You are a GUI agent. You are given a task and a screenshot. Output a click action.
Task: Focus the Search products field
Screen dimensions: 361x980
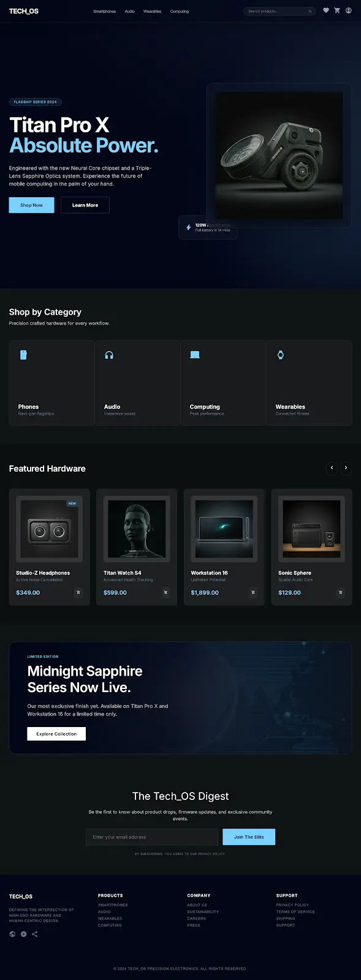[x=279, y=12]
